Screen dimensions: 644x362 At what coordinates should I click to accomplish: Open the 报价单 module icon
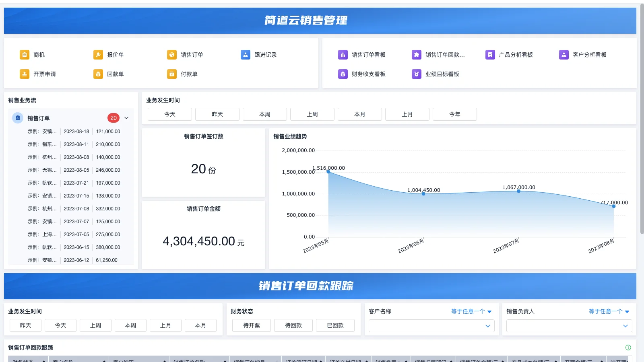[97, 55]
